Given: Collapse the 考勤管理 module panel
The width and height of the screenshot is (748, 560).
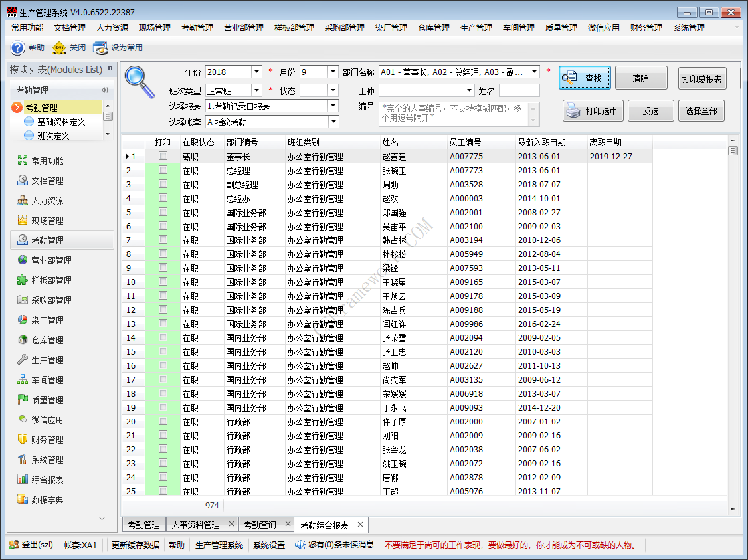Looking at the screenshot, I should point(104,90).
